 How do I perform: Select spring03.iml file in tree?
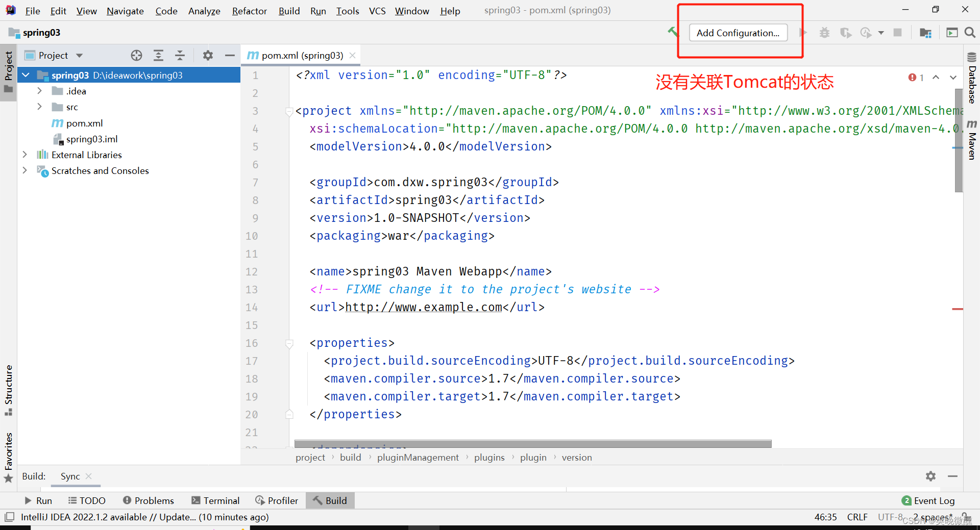pyautogui.click(x=85, y=139)
